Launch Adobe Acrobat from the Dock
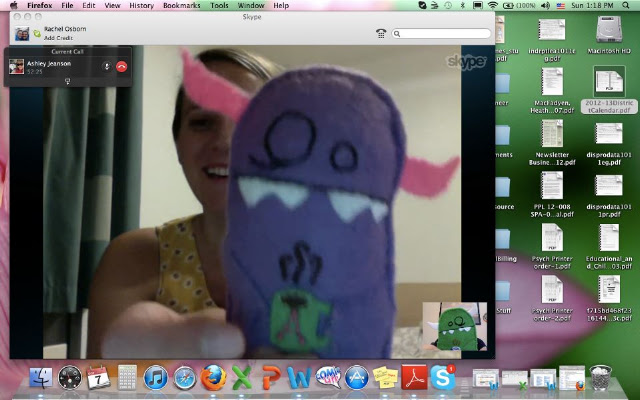Image resolution: width=640 pixels, height=400 pixels. (414, 378)
